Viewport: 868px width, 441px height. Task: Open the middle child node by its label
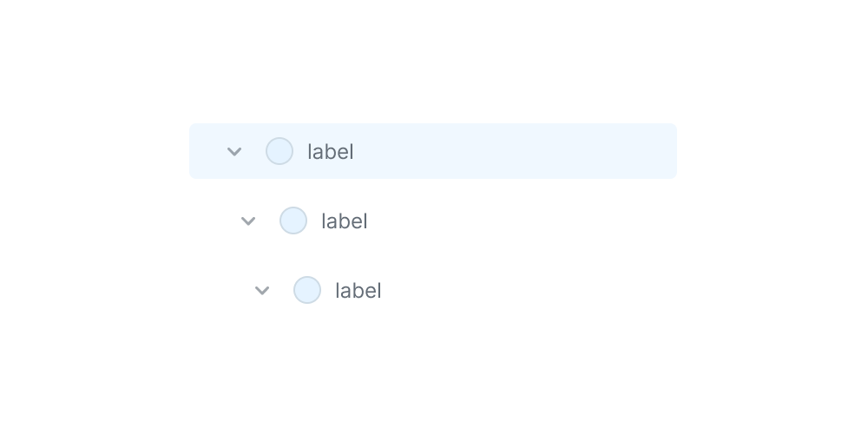[x=345, y=221]
